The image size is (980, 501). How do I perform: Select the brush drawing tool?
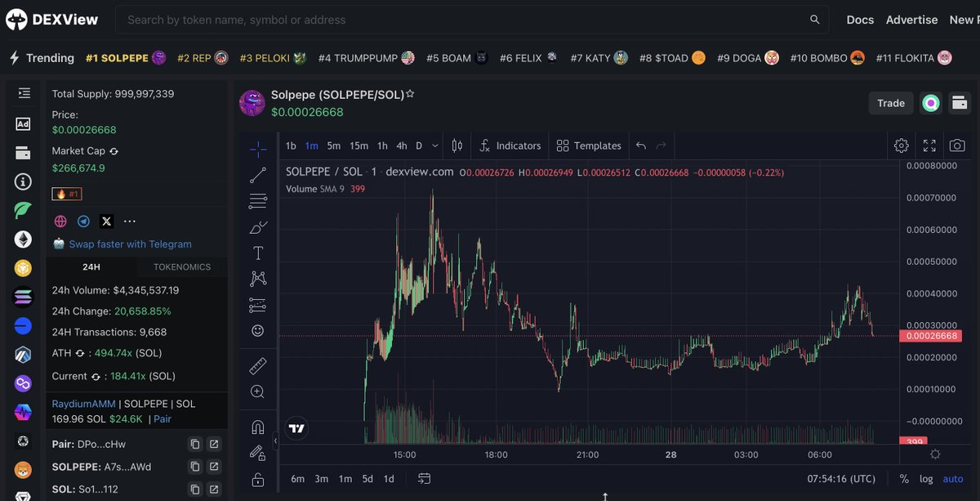point(258,226)
